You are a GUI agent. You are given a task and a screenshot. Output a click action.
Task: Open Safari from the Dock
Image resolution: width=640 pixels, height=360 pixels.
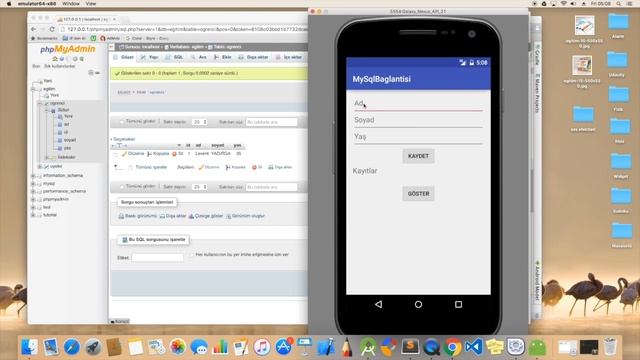pyautogui.click(x=72, y=347)
